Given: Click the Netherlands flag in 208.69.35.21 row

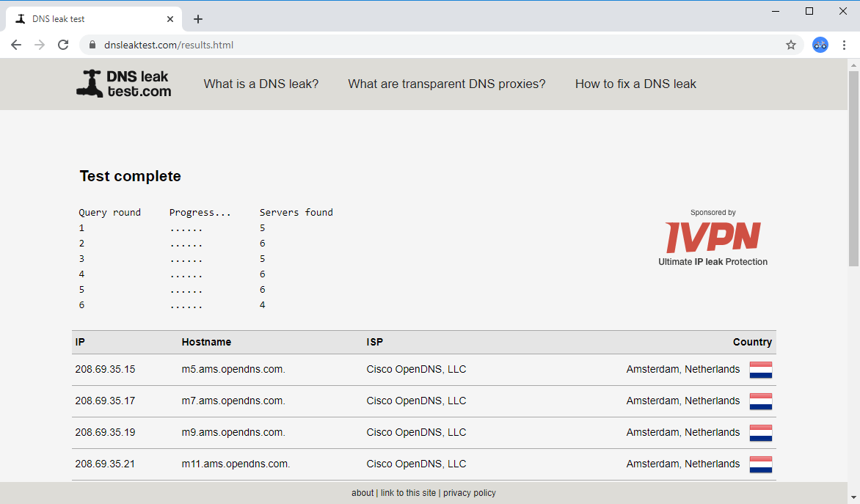Looking at the screenshot, I should [761, 464].
